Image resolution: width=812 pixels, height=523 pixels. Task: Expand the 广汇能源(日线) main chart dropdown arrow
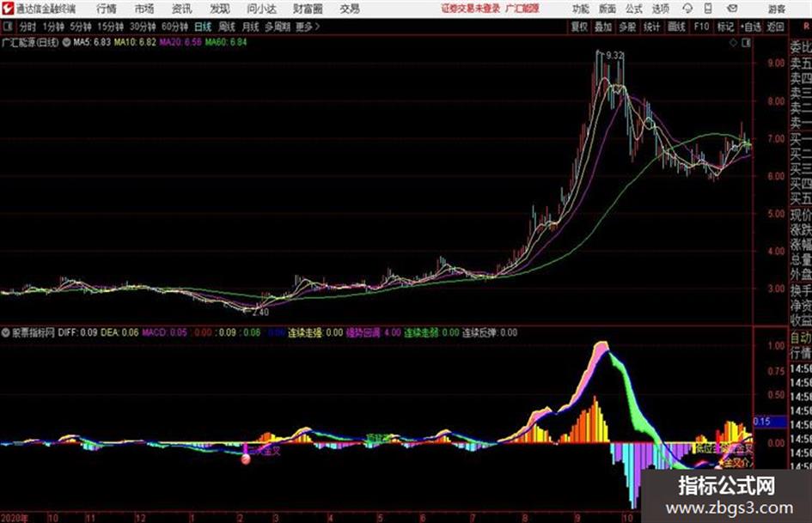(x=67, y=42)
